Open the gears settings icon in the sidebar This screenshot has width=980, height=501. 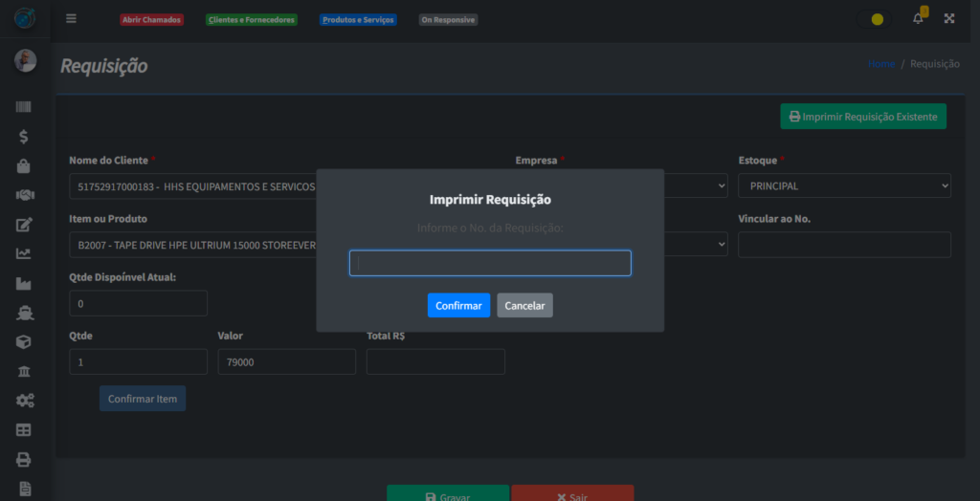coord(25,401)
